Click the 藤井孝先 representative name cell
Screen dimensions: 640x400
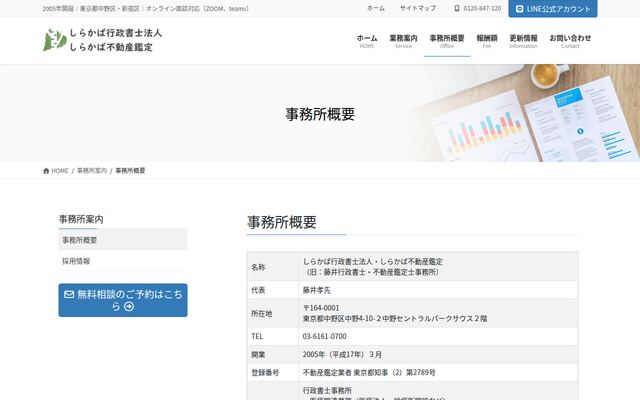(438, 290)
